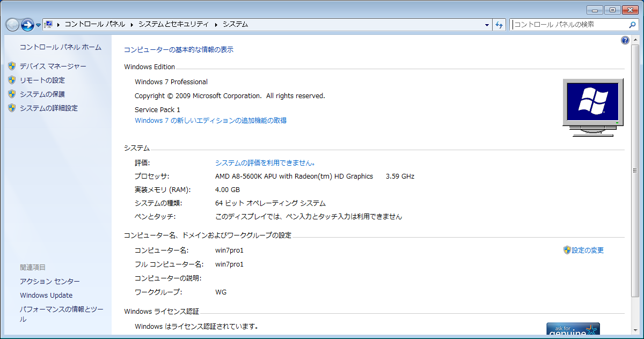Click the vertical scrollbar thumb
The image size is (644, 339).
(x=635, y=171)
